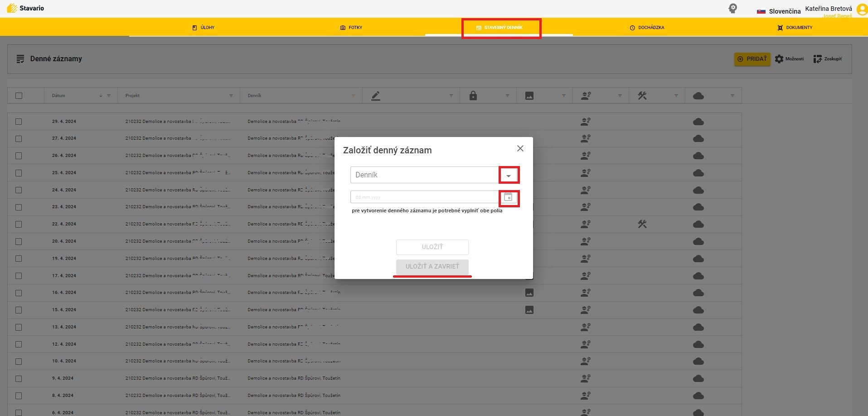Viewport: 868px width, 416px height.
Task: Sort by Dátum column arrow
Action: [101, 96]
